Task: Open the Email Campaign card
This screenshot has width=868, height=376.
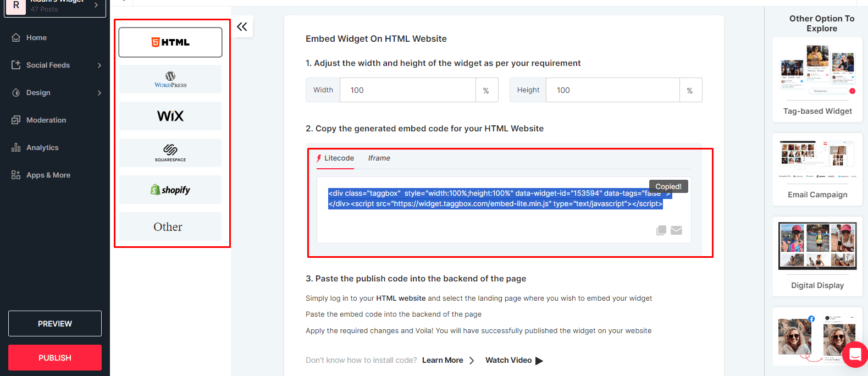Action: [x=817, y=169]
